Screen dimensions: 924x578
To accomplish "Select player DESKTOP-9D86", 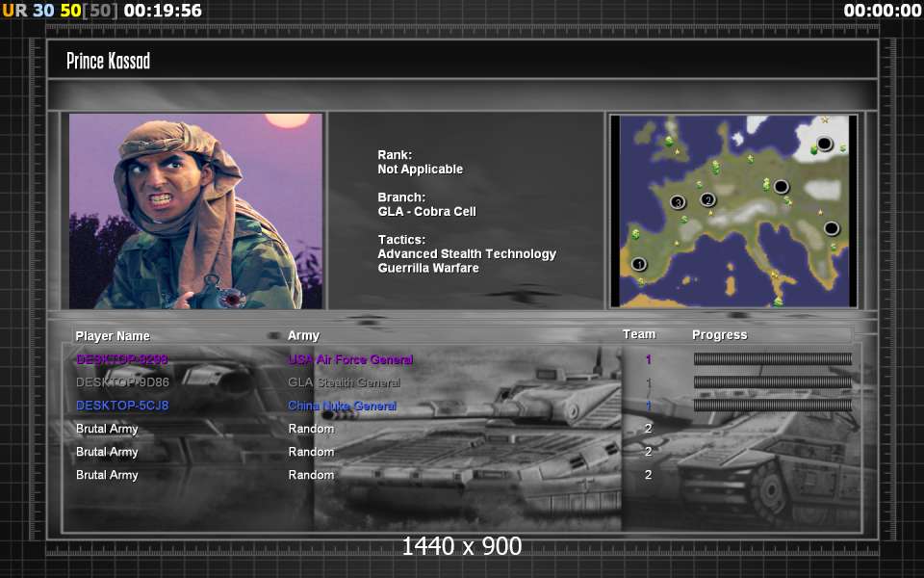I will [x=122, y=382].
